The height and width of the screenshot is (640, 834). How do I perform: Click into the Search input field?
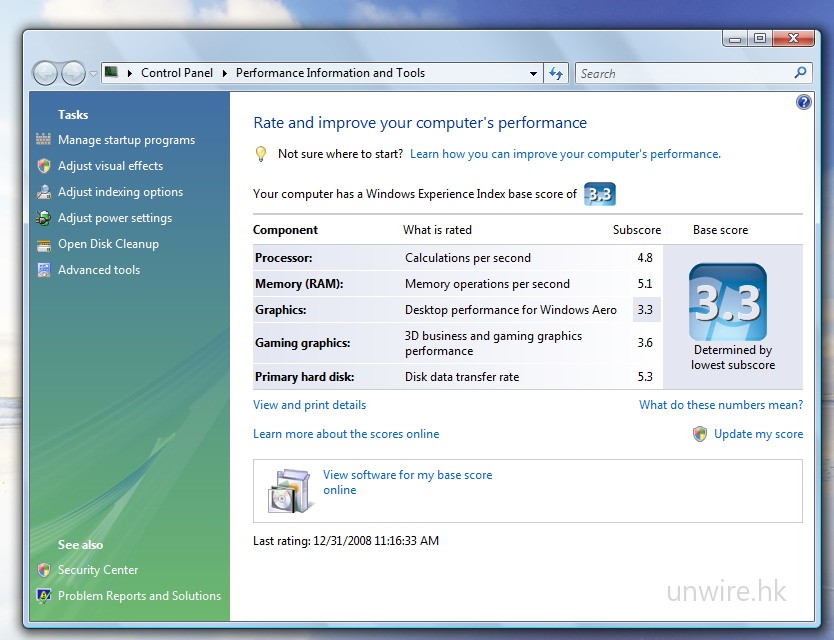coord(685,73)
